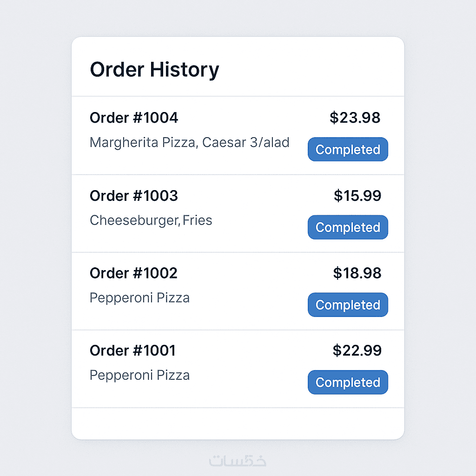
Task: Open Order #1001 details
Action: (133, 350)
